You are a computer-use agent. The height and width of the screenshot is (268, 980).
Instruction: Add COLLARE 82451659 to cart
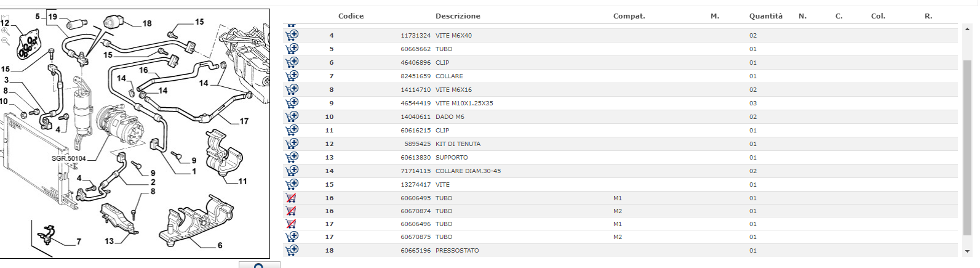[x=292, y=76]
